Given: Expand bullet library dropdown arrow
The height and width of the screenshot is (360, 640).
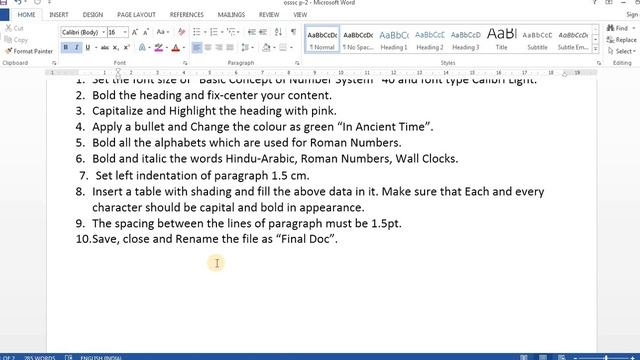Looking at the screenshot, I should coord(204,32).
